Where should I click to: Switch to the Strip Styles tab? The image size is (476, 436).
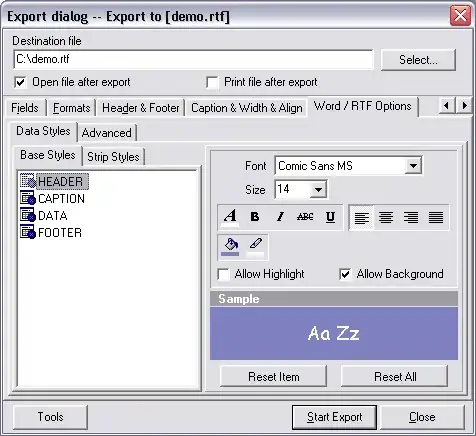pos(113,157)
